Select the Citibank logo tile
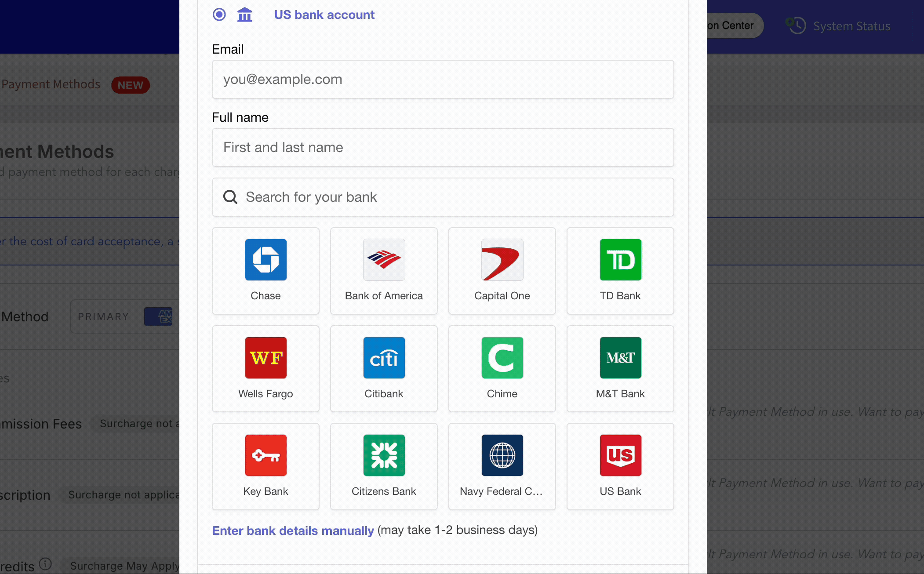 click(x=384, y=358)
